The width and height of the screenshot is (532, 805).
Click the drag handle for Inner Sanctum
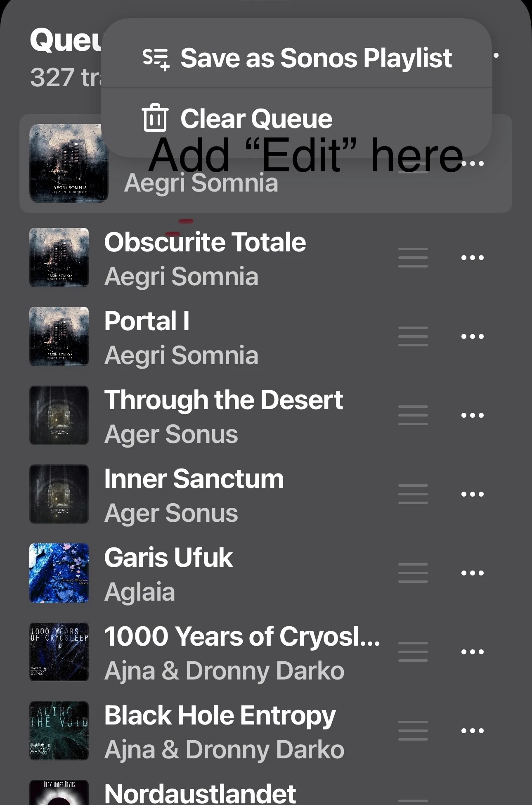point(413,494)
